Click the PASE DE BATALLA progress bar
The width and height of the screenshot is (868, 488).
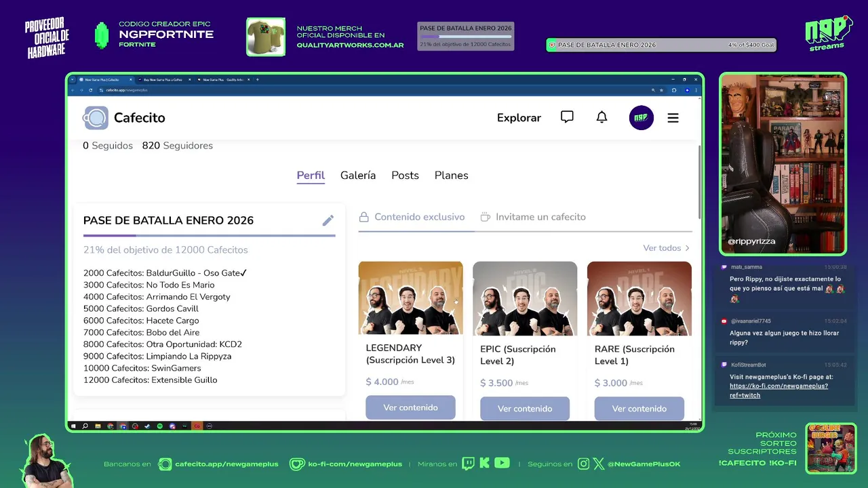[x=210, y=236]
